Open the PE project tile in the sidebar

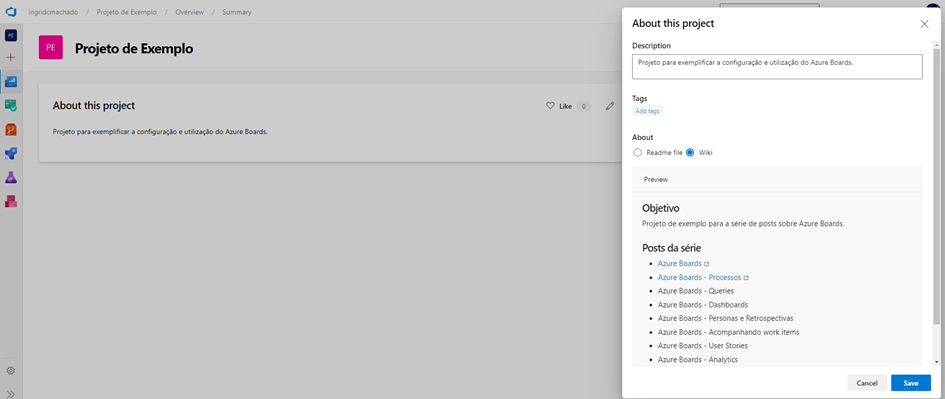[x=11, y=36]
